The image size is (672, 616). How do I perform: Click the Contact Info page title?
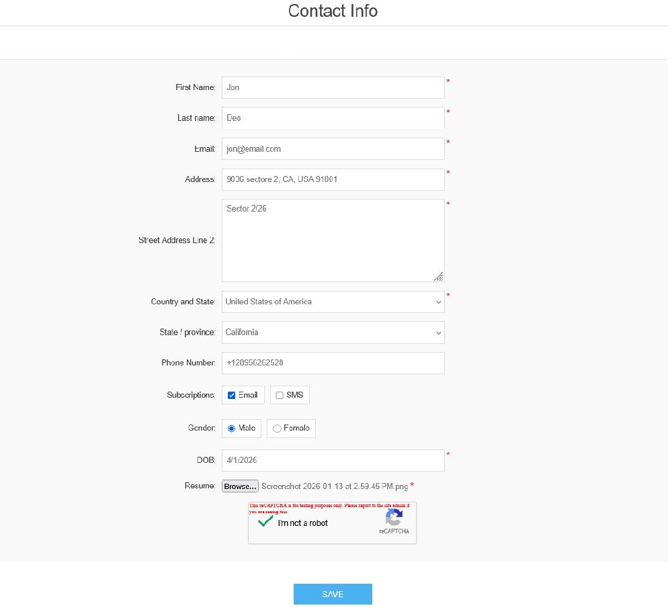click(333, 11)
